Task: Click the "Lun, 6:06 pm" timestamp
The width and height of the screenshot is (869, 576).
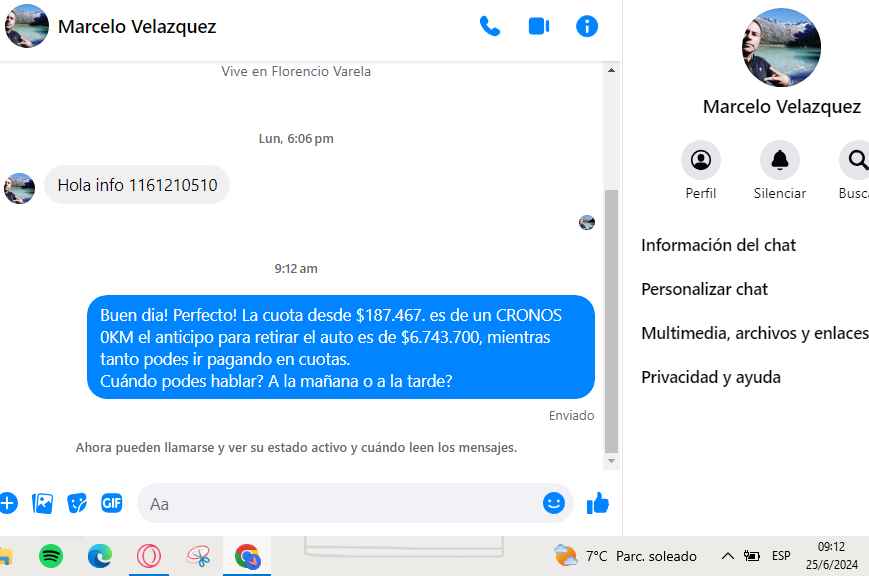Action: 296,139
